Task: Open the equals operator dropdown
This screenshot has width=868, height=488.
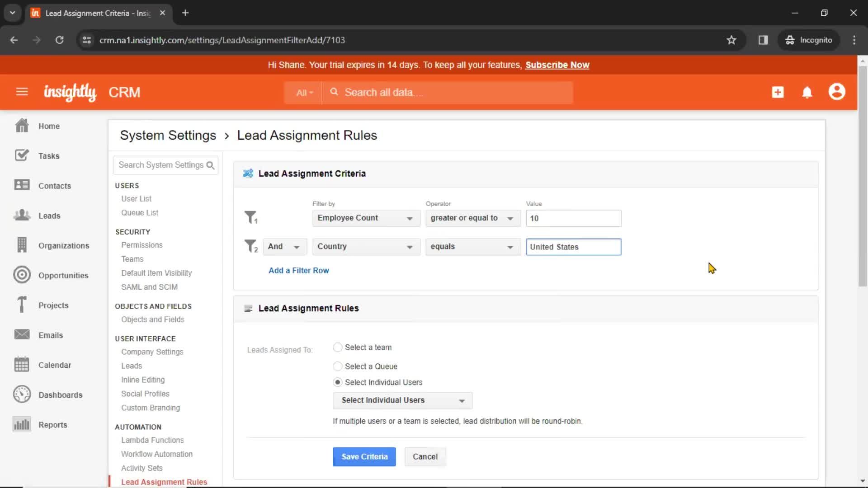Action: 472,247
